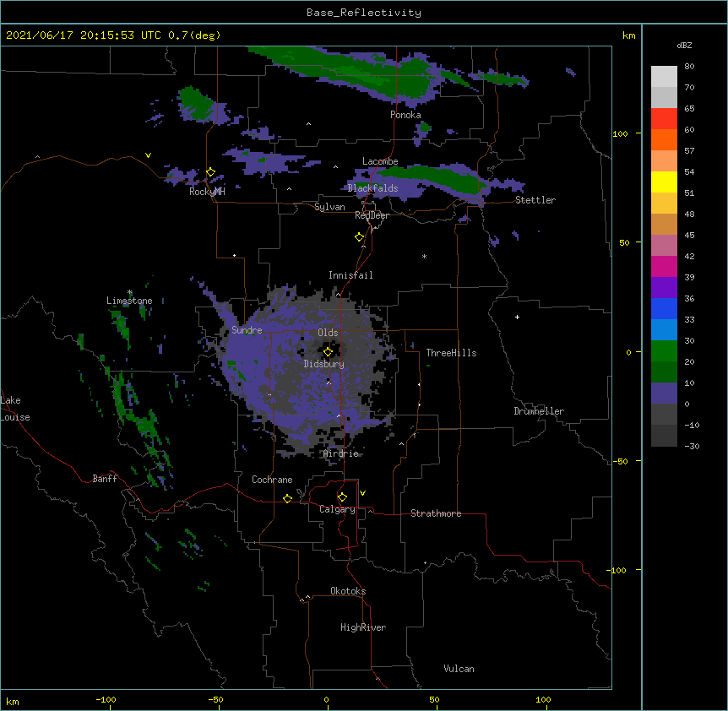Click the Sundre label
The image size is (728, 711).
coord(247,330)
